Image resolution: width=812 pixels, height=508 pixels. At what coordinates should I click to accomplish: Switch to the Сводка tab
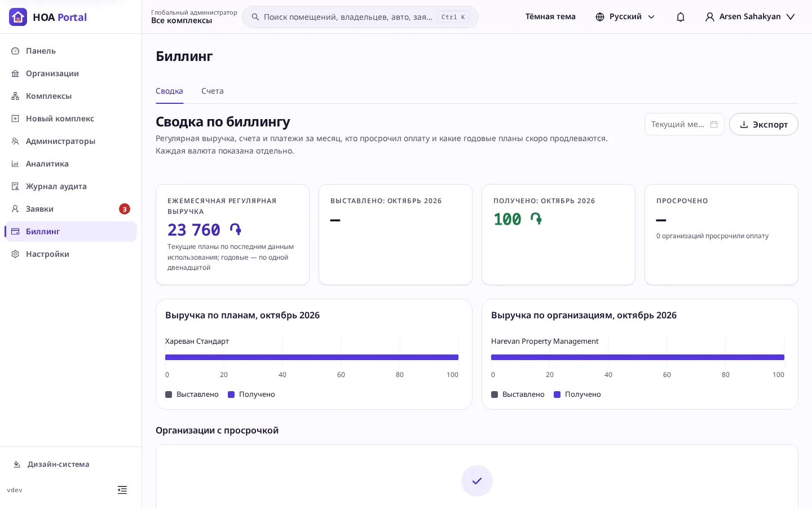[x=169, y=91]
